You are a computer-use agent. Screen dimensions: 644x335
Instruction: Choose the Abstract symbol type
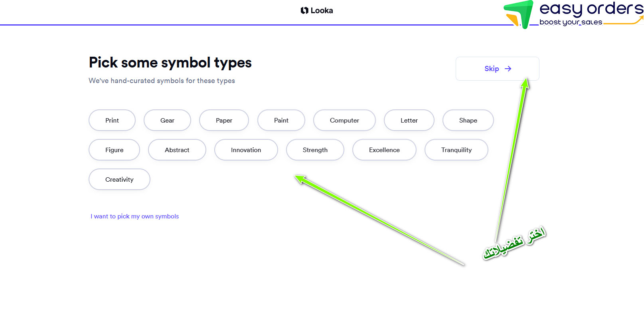[x=177, y=150]
